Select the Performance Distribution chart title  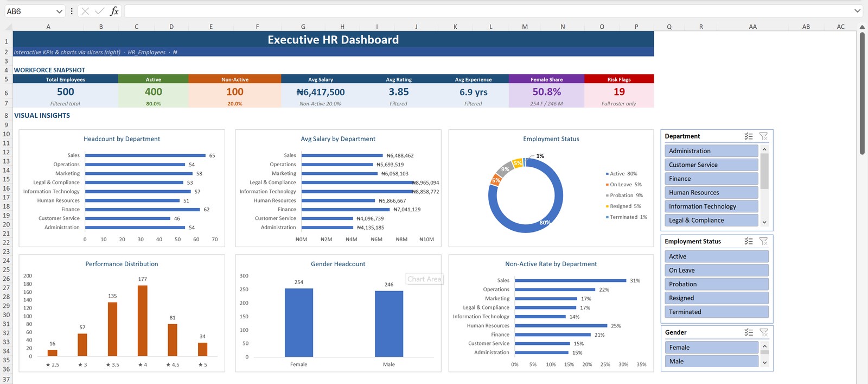click(122, 264)
